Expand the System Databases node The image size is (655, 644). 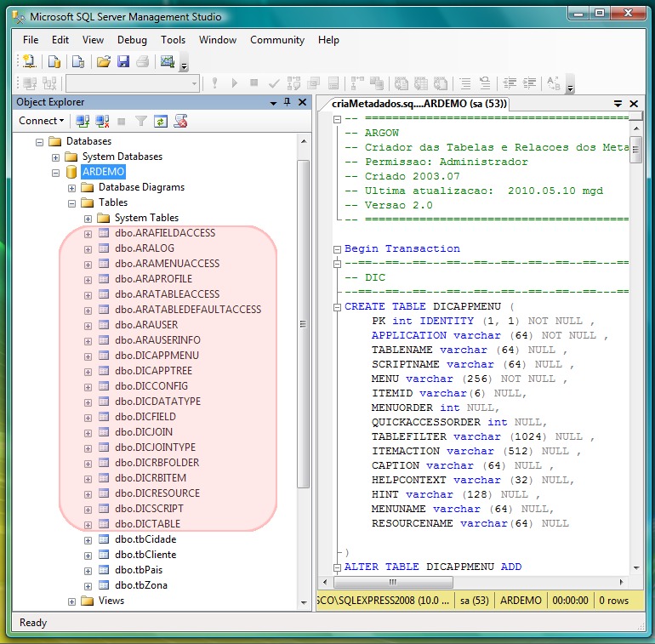[x=55, y=157]
